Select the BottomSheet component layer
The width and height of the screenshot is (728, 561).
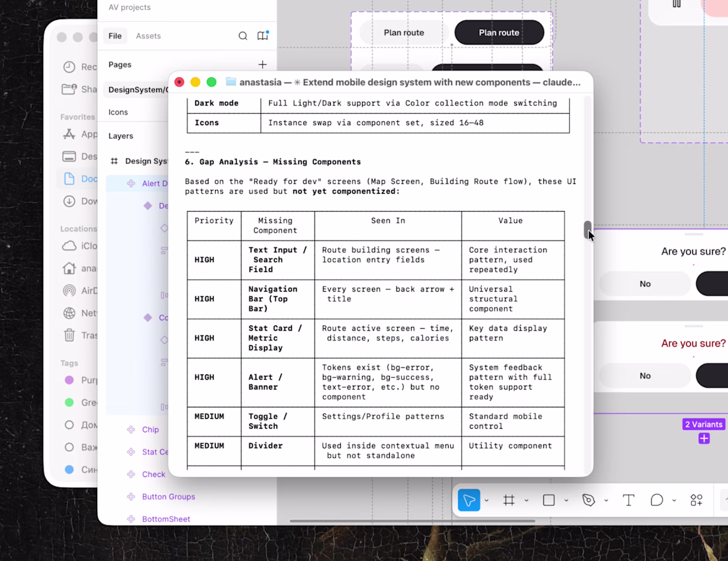click(166, 519)
